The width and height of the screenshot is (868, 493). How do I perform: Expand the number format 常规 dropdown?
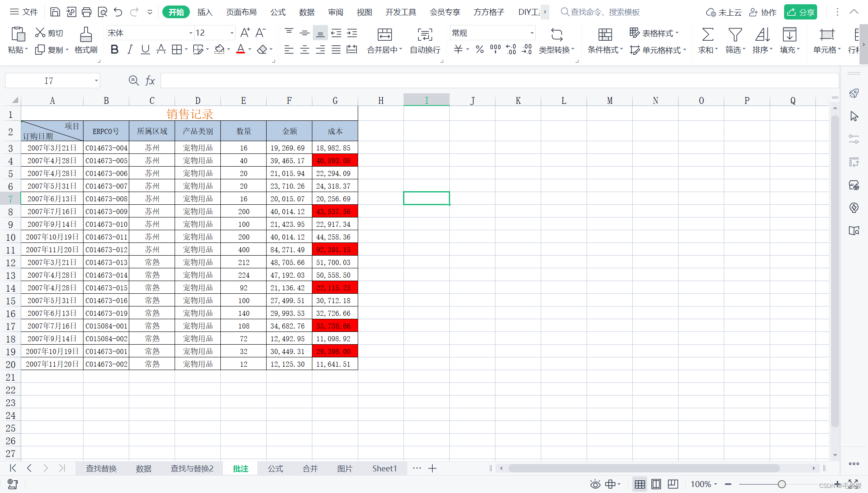click(x=531, y=33)
